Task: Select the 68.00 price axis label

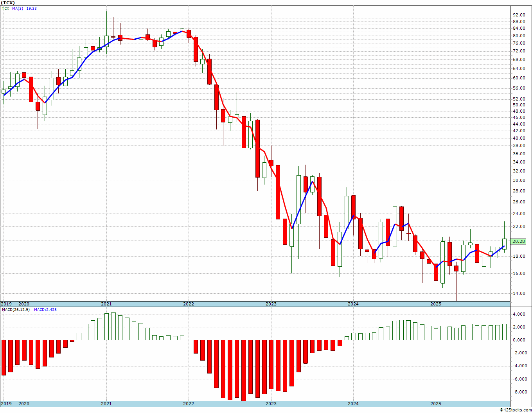Action: tap(519, 59)
